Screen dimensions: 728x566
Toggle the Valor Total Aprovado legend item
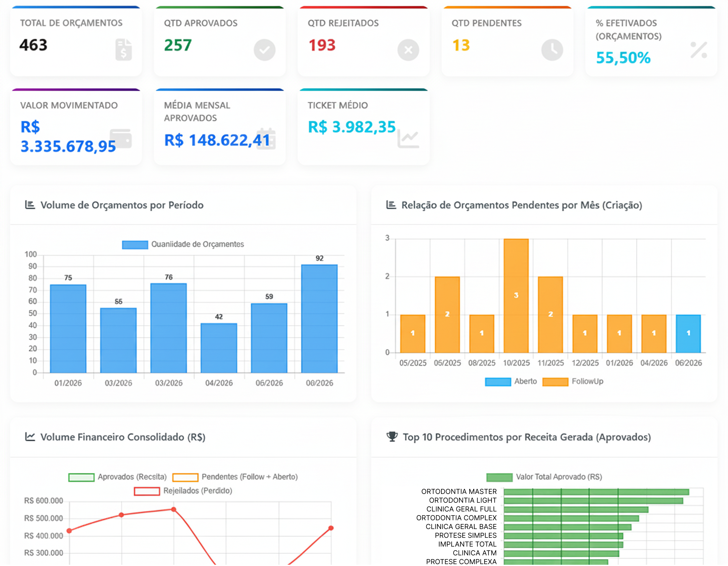(544, 477)
